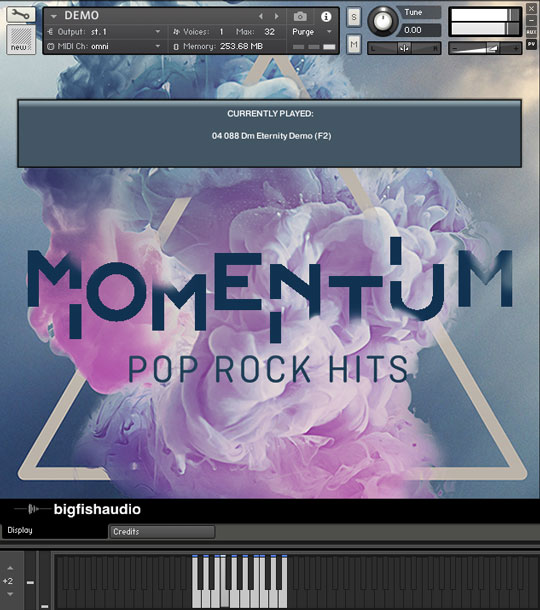
Task: Click the 'new' instrument library icon
Action: click(x=21, y=39)
